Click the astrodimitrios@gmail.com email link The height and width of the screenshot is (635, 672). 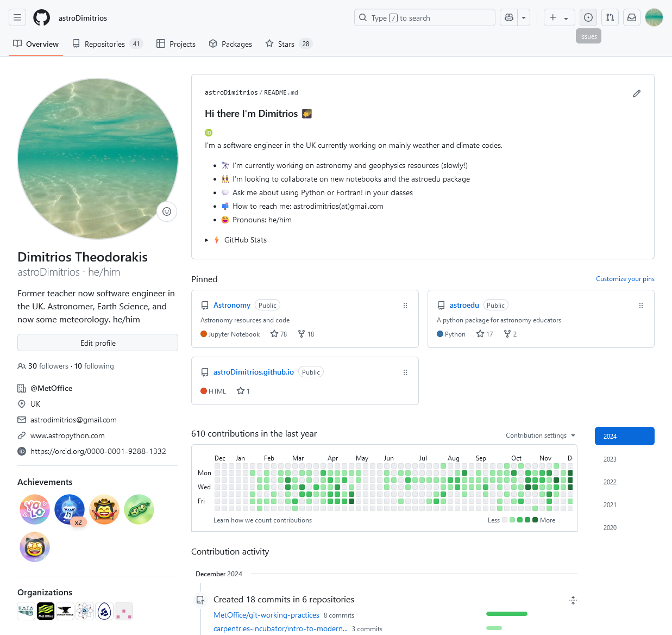(x=73, y=420)
